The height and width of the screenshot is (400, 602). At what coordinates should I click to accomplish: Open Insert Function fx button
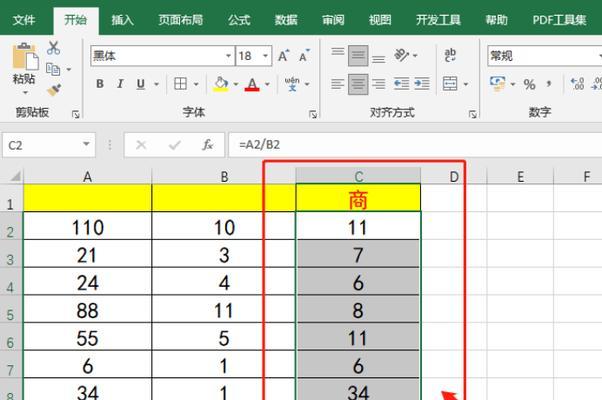[208, 145]
